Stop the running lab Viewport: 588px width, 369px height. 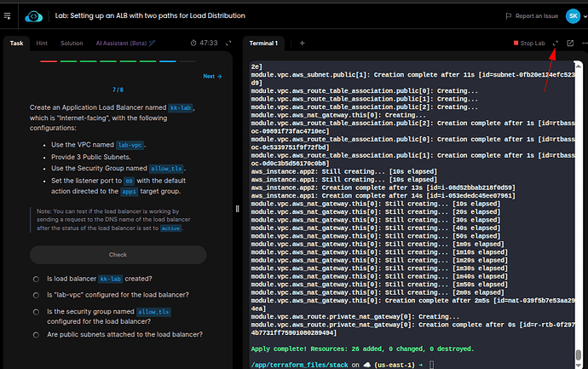[x=528, y=43]
